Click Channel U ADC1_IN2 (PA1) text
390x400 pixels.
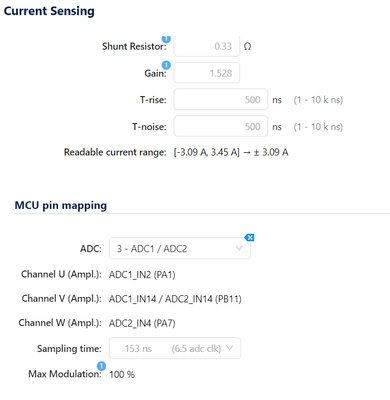pyautogui.click(x=142, y=275)
